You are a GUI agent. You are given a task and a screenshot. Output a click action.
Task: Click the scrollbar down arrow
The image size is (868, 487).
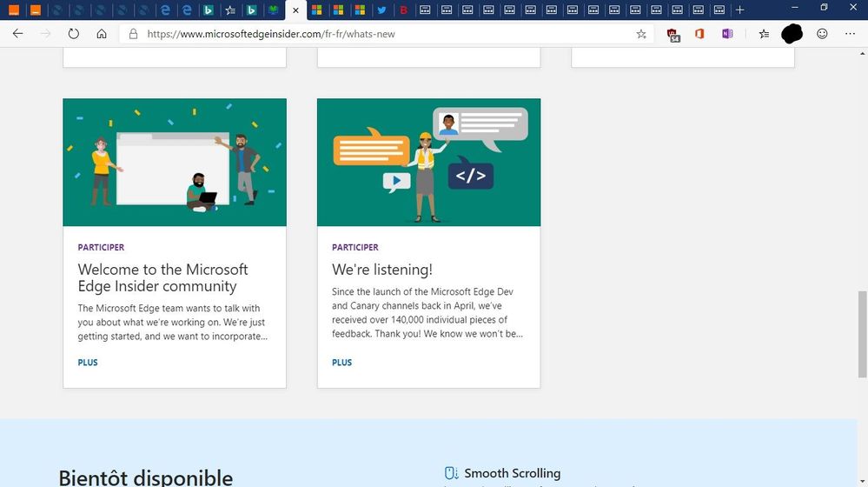click(x=863, y=482)
